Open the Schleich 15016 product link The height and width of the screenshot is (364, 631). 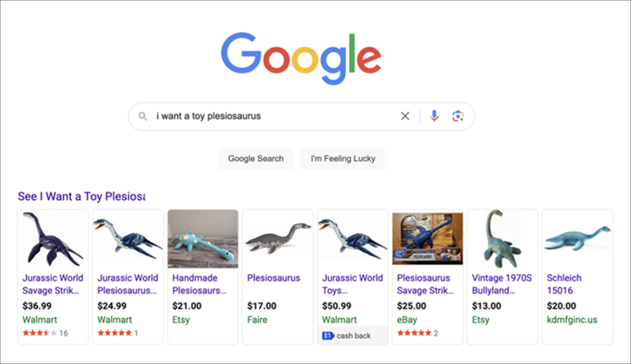coord(562,284)
